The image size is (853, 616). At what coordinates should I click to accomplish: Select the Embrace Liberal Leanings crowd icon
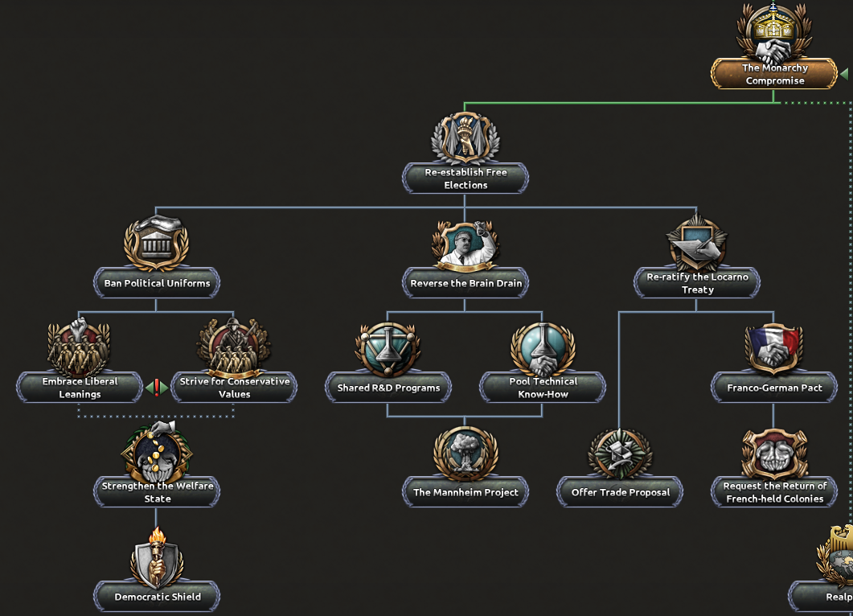(80, 347)
